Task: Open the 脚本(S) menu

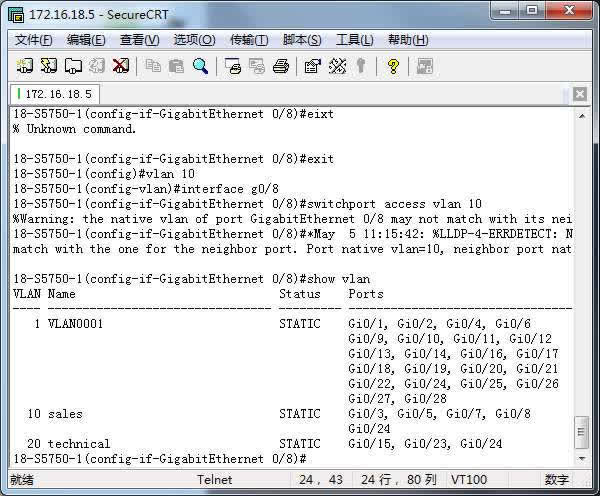Action: click(x=302, y=40)
